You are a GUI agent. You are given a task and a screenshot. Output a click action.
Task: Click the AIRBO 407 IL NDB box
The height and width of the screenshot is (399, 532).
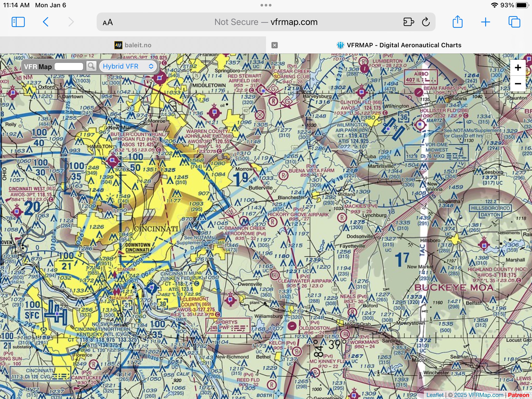coord(421,77)
